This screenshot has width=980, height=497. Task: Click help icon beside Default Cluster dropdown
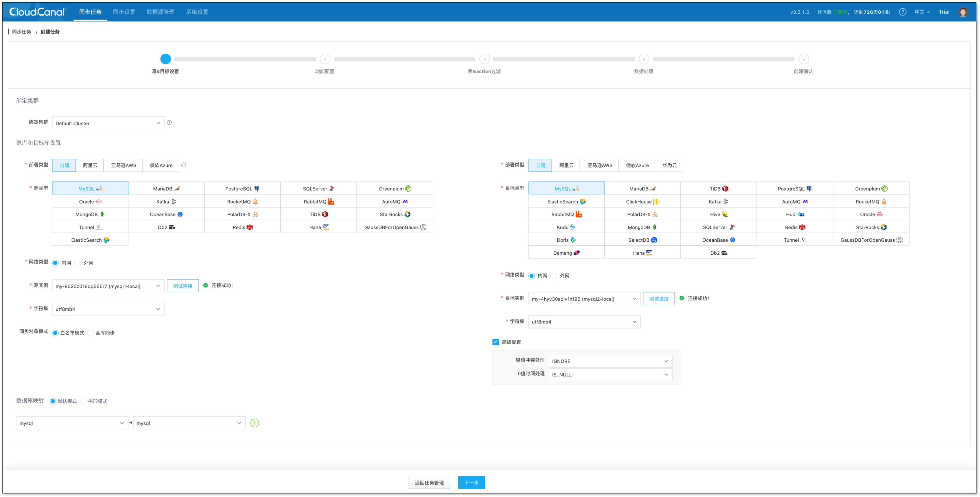(169, 122)
